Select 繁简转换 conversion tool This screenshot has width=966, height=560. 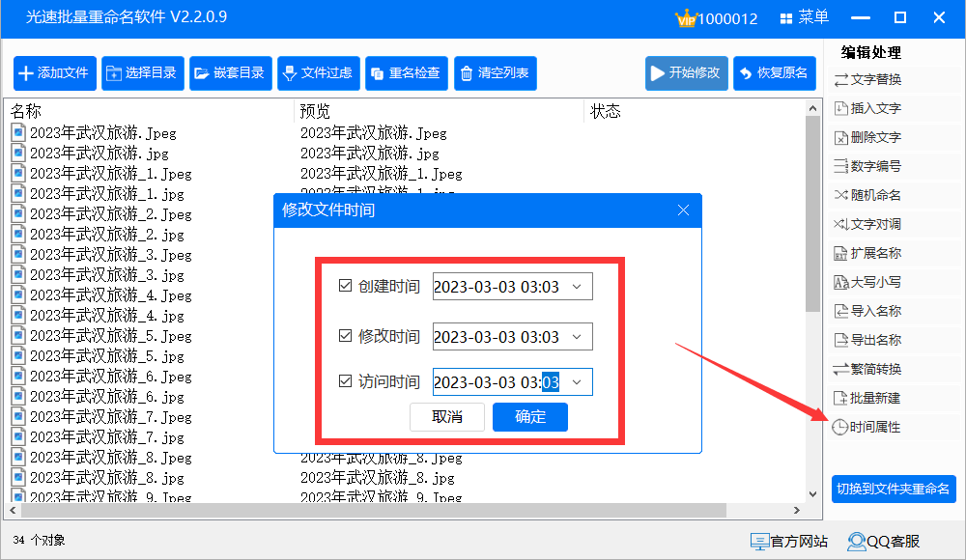pos(867,369)
